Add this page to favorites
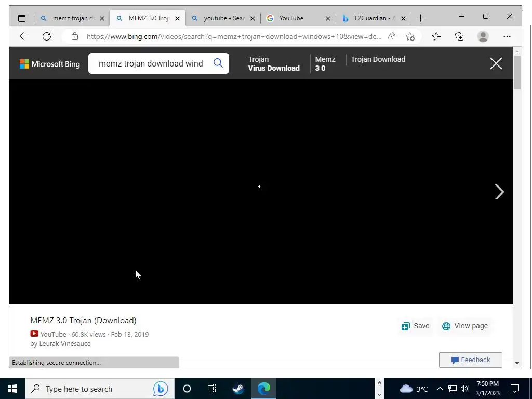Image resolution: width=532 pixels, height=399 pixels. [x=410, y=36]
